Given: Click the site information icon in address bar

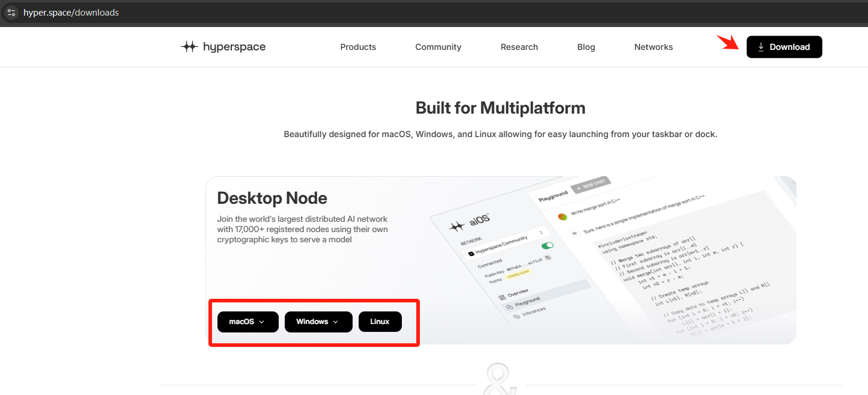Looking at the screenshot, I should 11,13.
